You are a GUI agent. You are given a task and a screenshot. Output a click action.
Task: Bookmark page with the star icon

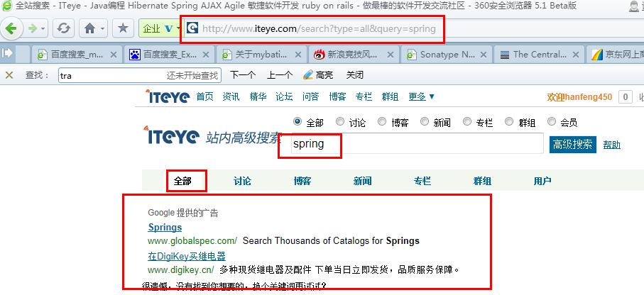[123, 28]
